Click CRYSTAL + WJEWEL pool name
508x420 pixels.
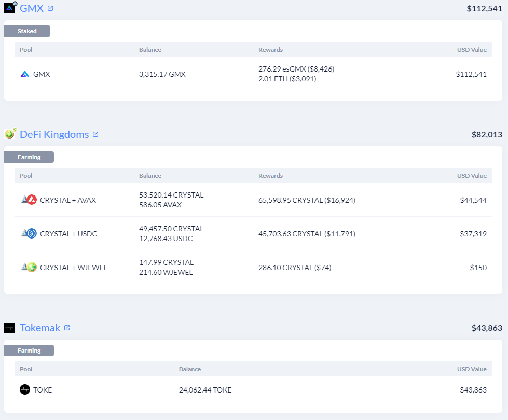pos(74,268)
